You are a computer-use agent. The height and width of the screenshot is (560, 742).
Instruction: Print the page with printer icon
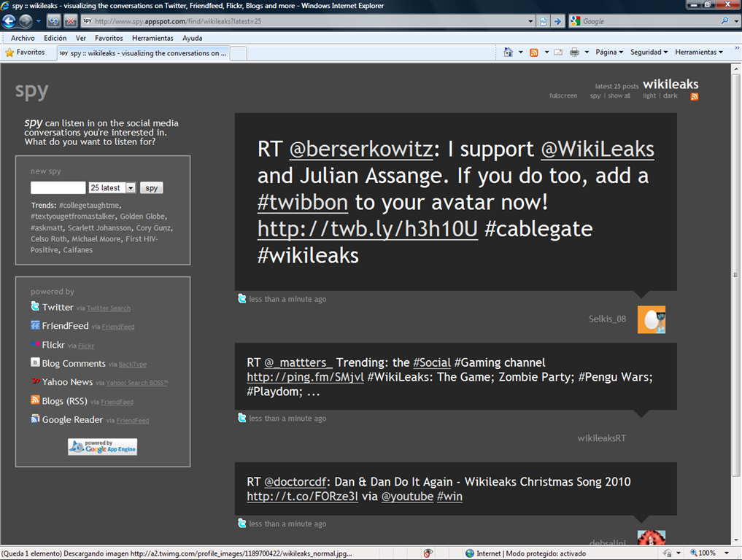574,52
